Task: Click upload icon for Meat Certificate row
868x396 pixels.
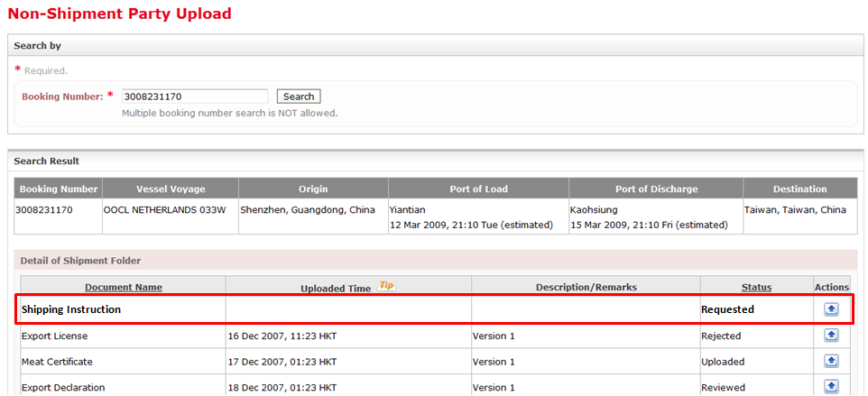Action: pos(831,362)
